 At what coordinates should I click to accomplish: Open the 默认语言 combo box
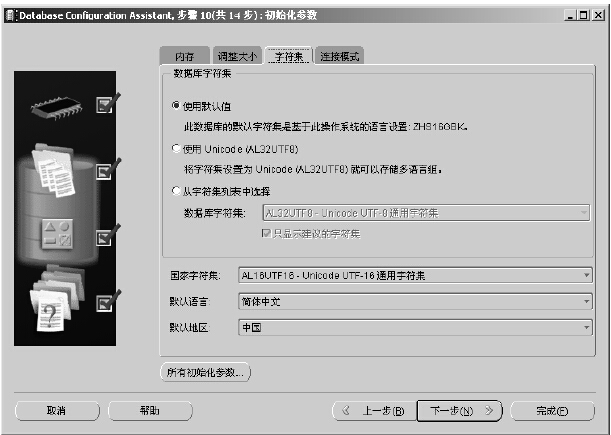(415, 301)
